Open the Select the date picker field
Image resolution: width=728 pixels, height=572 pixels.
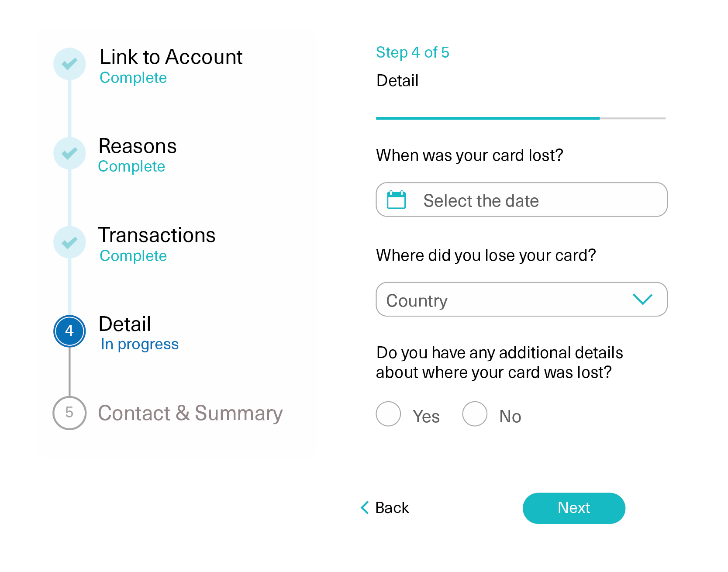pyautogui.click(x=521, y=200)
